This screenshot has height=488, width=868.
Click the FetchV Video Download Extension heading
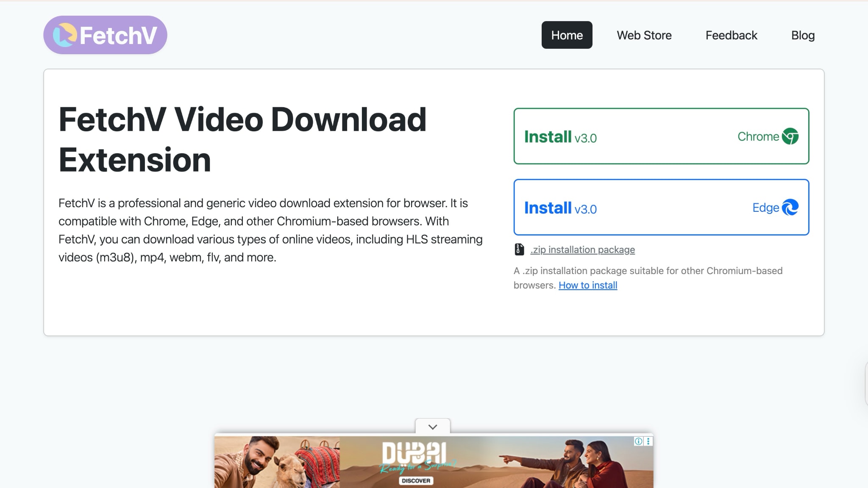pos(242,139)
